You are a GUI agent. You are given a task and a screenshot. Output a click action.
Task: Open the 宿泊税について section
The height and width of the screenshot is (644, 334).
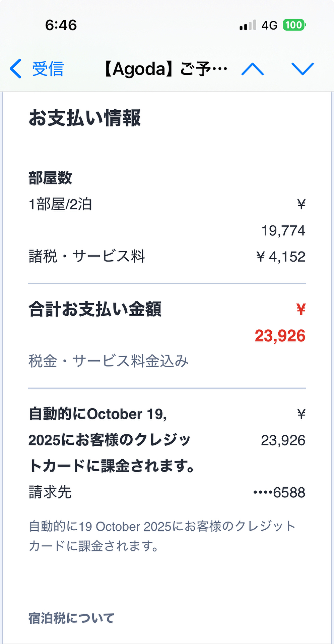click(71, 618)
